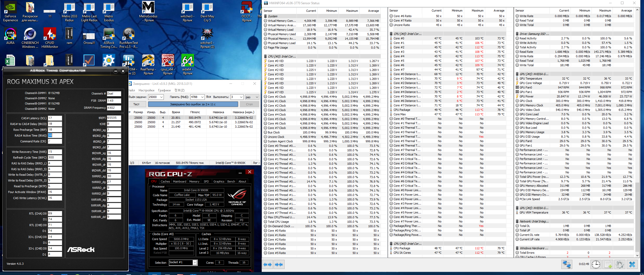Open the Графики menu in LinX
Screen dimensions: 644x275
click(164, 90)
